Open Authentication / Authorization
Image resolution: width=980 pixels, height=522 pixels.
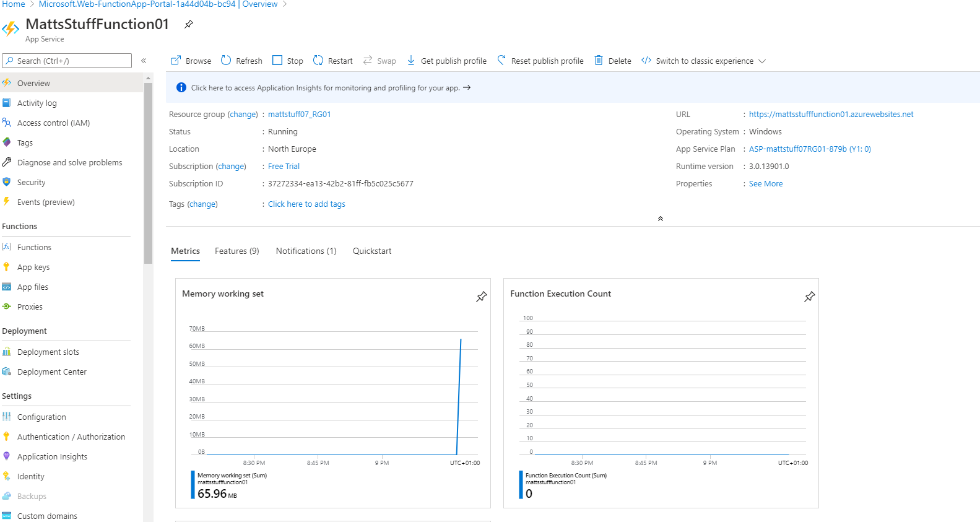(71, 437)
